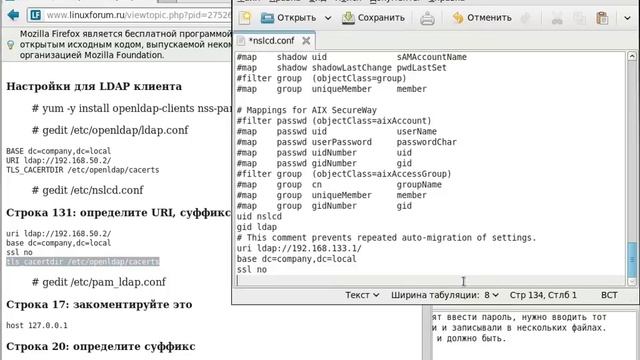Click '#map group gidNumber gid' line
Image resolution: width=640 pixels, height=360 pixels.
324,206
